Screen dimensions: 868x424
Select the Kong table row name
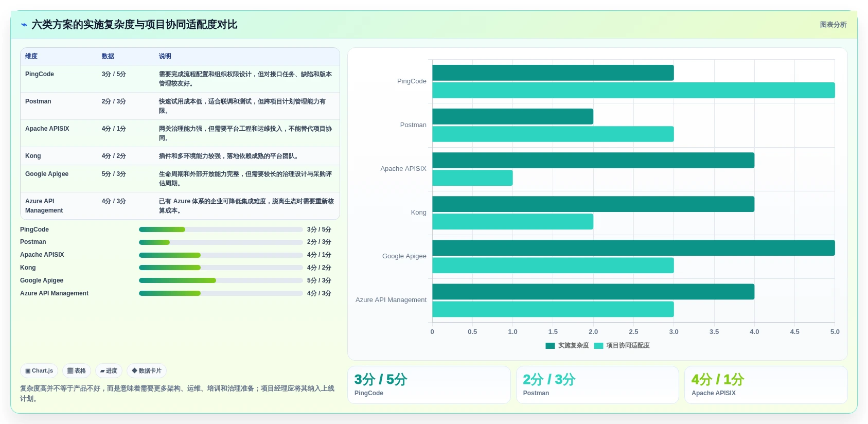coord(33,156)
